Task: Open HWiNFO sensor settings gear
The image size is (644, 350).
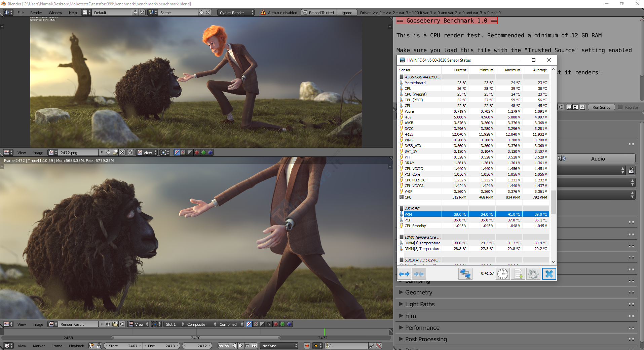Action: tap(533, 274)
